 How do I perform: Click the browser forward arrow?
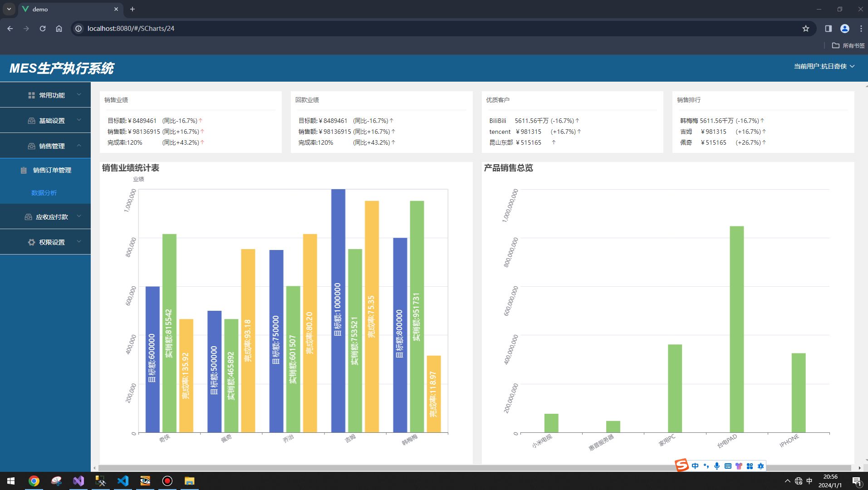tap(26, 29)
